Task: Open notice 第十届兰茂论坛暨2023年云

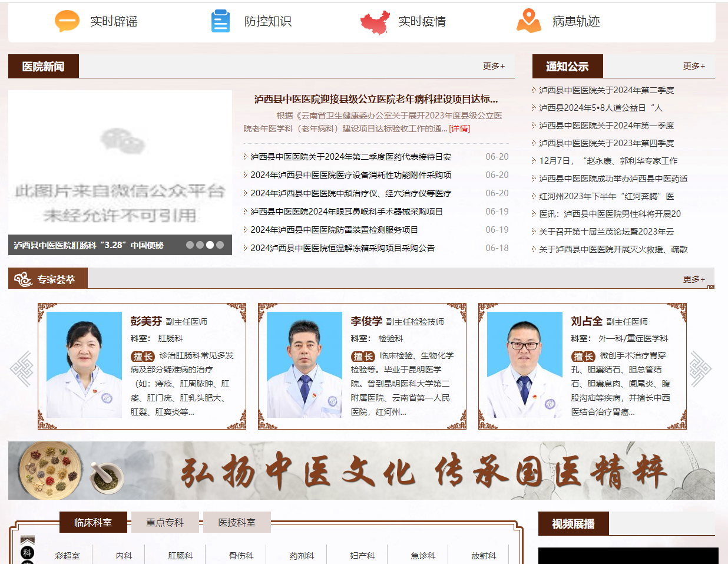Action: (x=607, y=232)
